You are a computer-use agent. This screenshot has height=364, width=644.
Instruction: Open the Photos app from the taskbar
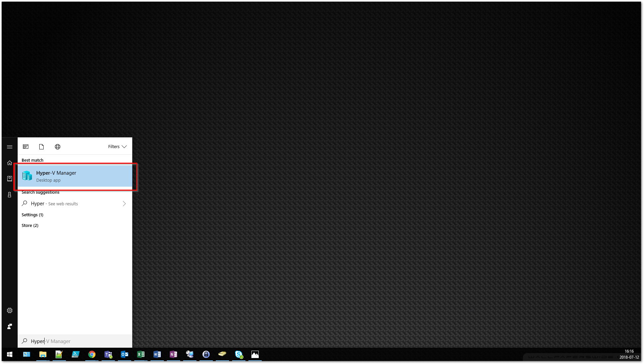click(x=255, y=354)
